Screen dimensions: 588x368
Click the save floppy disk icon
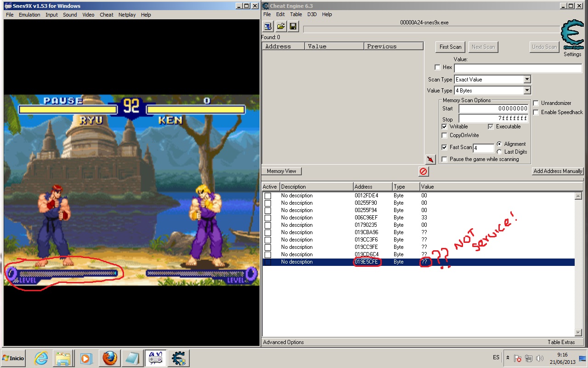click(x=294, y=27)
